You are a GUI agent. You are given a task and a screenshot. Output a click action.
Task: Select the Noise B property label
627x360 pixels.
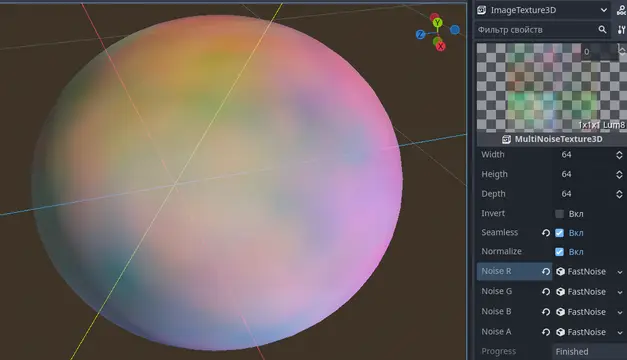click(496, 311)
